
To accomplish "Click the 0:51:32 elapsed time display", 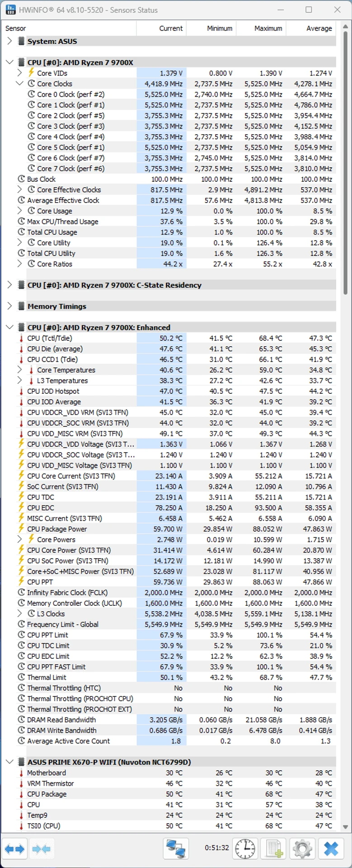I will (x=217, y=848).
